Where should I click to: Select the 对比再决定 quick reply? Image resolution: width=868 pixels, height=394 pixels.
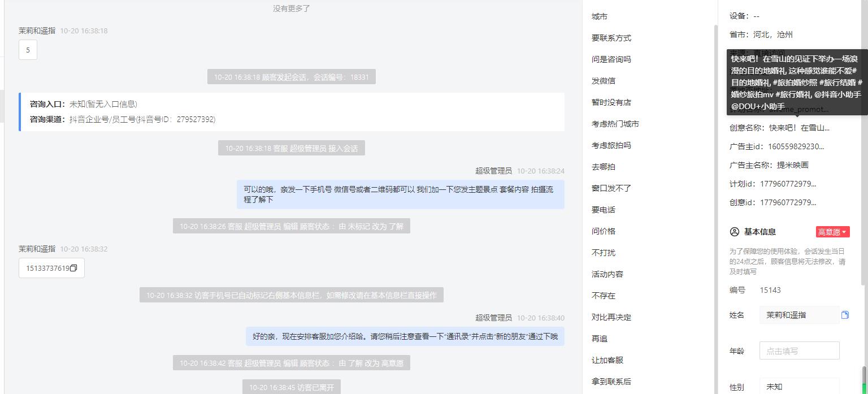pos(611,317)
